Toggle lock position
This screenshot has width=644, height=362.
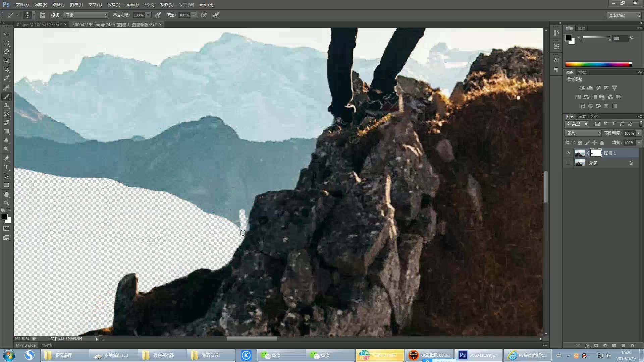pos(595,143)
